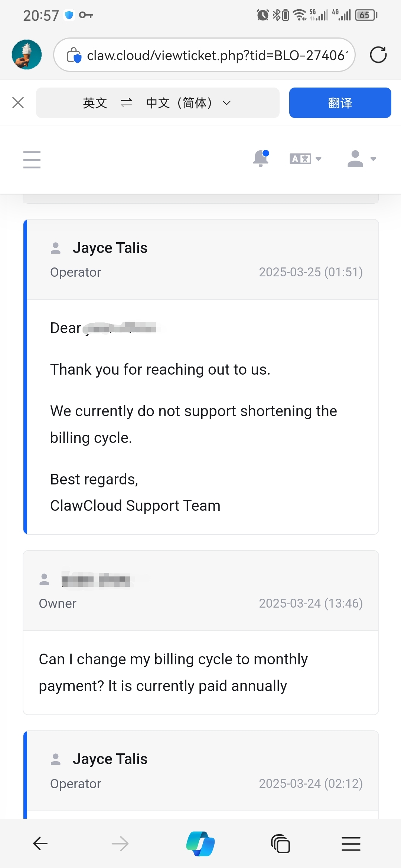Image resolution: width=401 pixels, height=868 pixels.
Task: Tap the browser profile avatar
Action: [27, 55]
